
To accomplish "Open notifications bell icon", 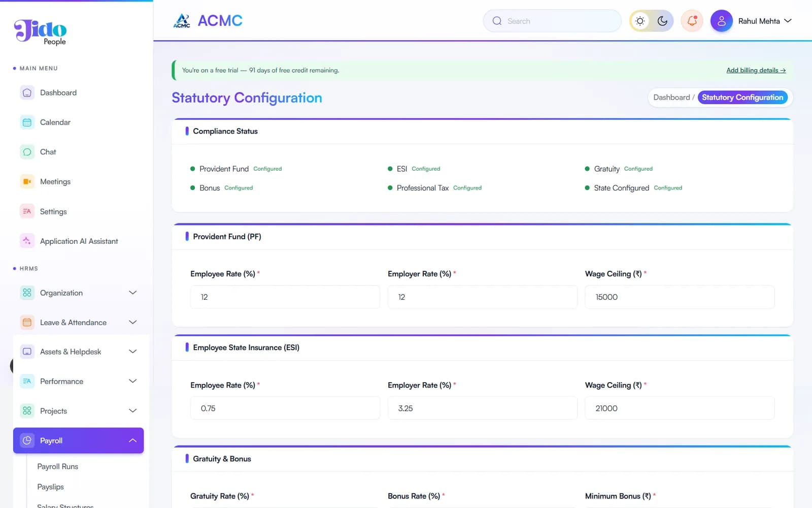I will pos(692,21).
